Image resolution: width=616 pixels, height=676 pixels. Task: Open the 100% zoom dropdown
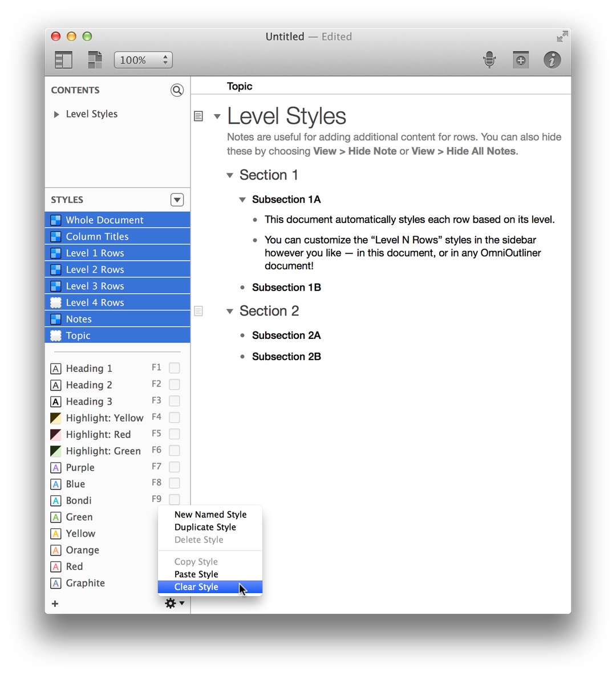[x=143, y=60]
